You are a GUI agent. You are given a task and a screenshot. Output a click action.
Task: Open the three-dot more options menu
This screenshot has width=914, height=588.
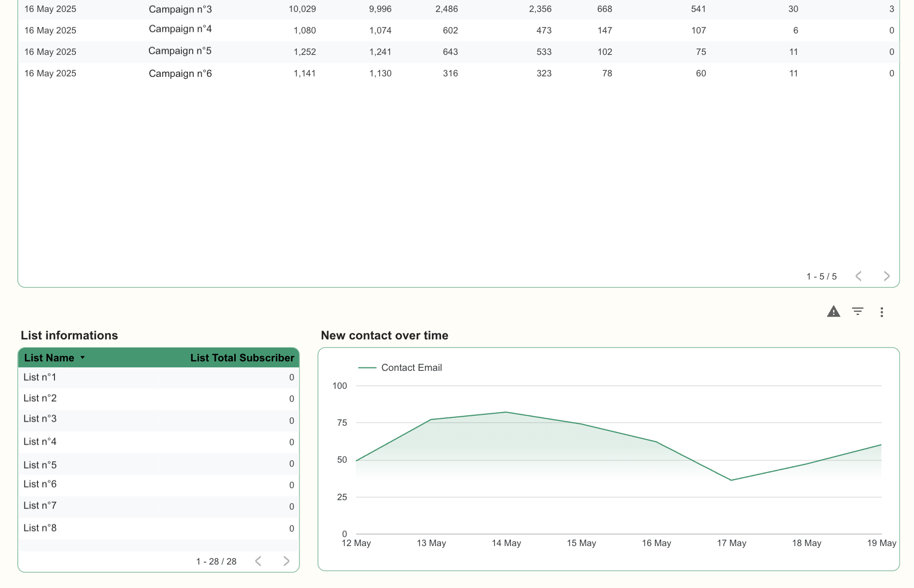click(x=882, y=312)
